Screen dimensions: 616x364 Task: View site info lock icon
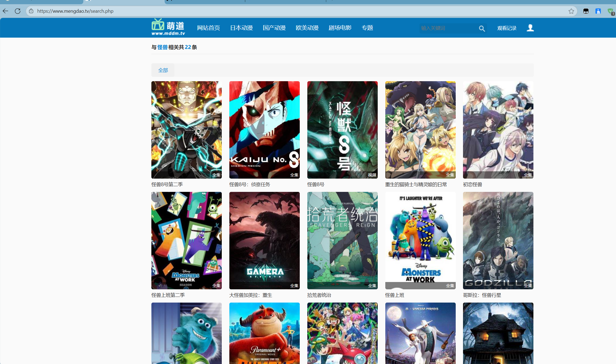click(x=31, y=11)
